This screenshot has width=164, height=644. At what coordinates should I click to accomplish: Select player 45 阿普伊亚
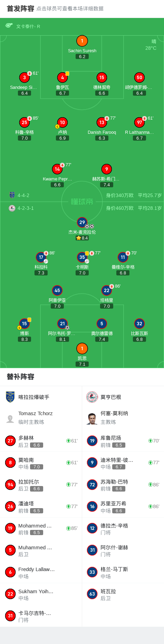pos(57,290)
